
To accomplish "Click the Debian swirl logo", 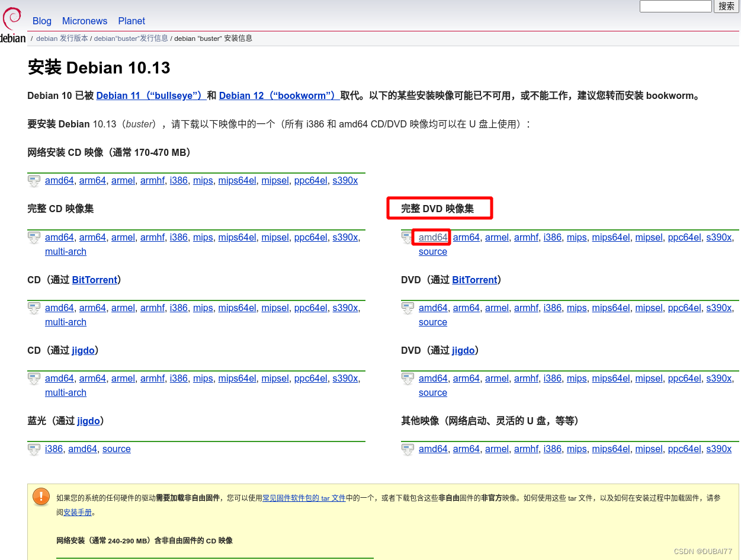I will [11, 18].
